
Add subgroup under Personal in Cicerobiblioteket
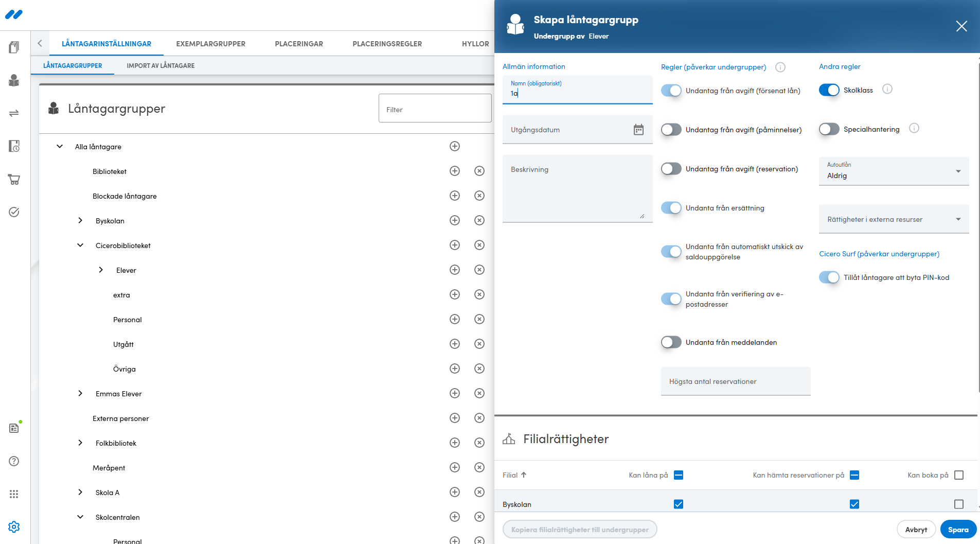455,319
